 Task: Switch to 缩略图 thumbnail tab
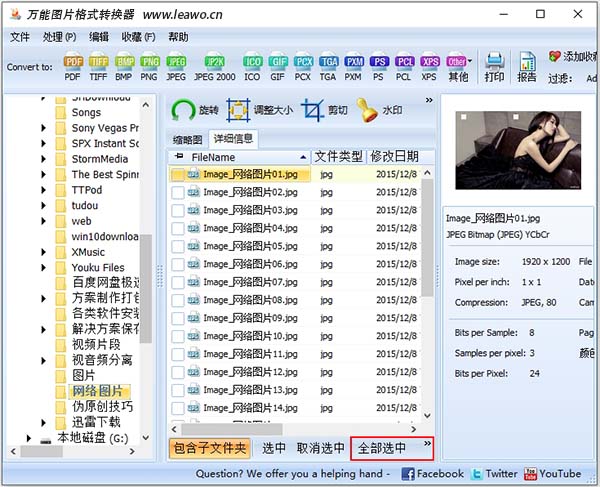(188, 140)
